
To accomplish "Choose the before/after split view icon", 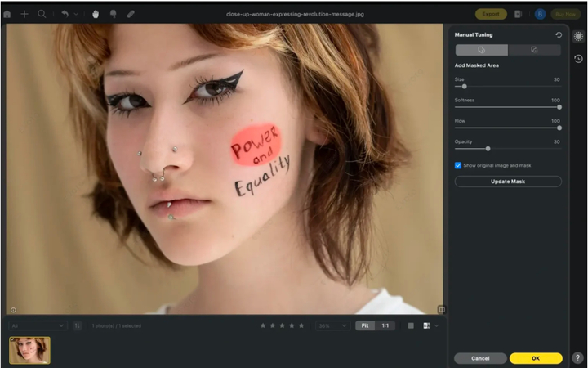I will (x=426, y=325).
